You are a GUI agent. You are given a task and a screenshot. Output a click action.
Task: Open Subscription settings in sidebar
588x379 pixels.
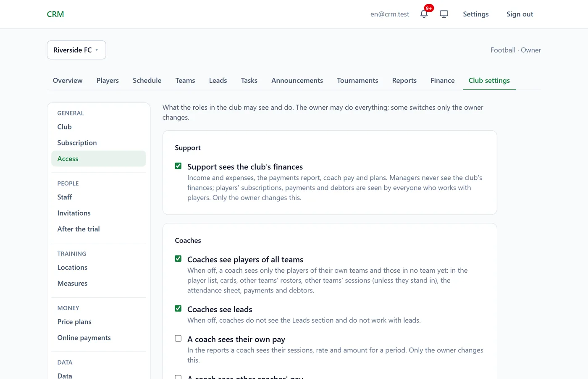99,143
